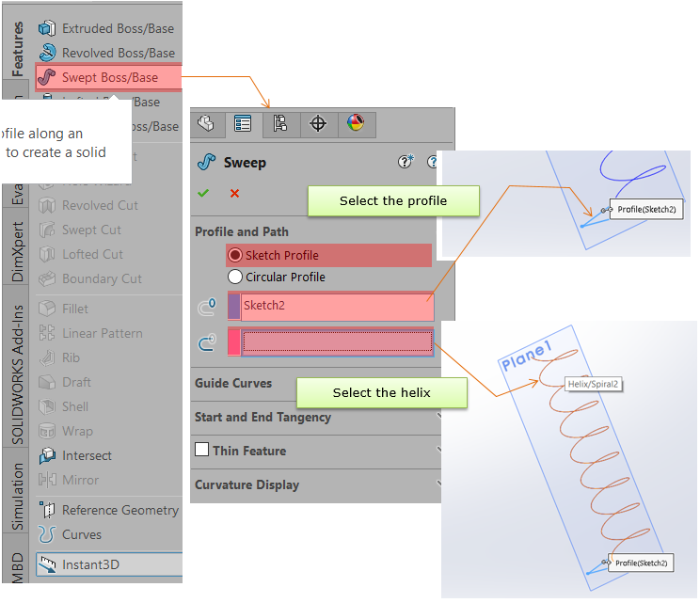
Task: Click the Profile(Sketch2) callout in upper viewport
Action: 646,210
